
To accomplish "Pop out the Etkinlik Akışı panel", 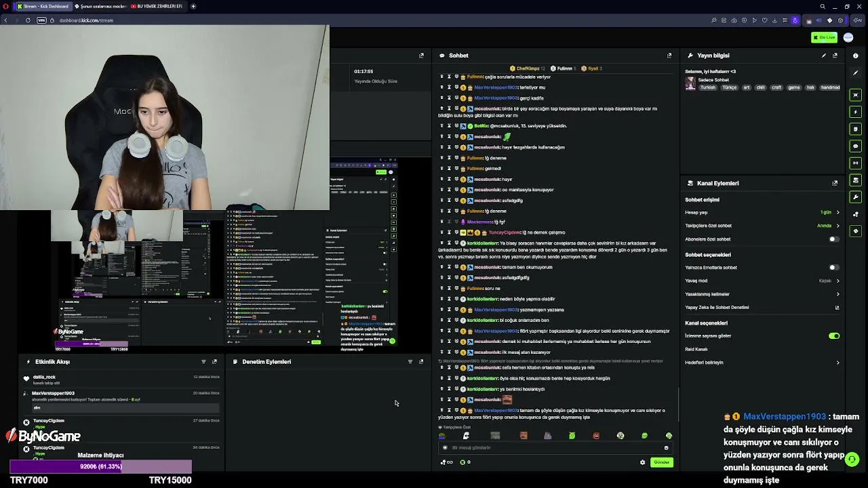I will coord(214,362).
